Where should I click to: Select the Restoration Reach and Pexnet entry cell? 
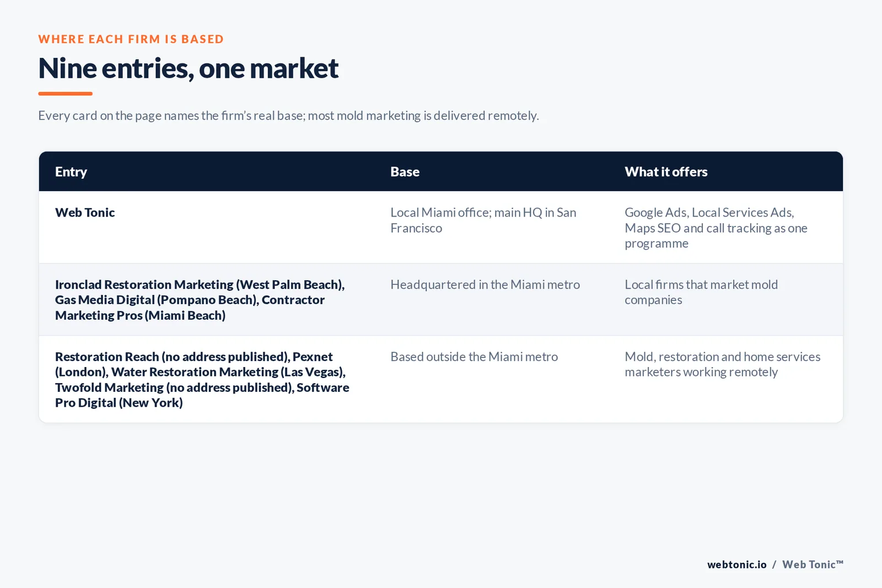tap(202, 380)
